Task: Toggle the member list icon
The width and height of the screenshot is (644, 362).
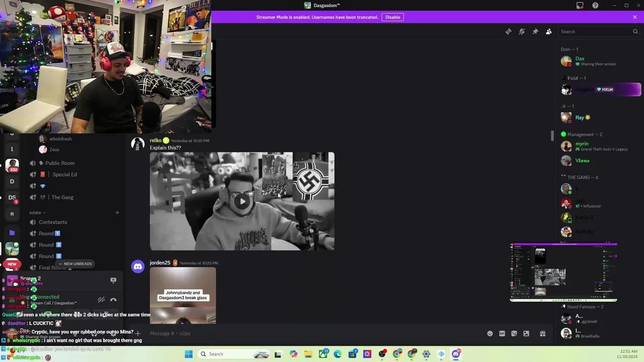Action: coord(549,31)
